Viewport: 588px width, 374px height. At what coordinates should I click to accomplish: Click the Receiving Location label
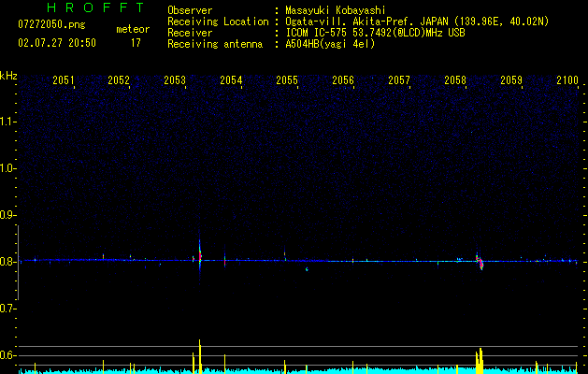218,22
